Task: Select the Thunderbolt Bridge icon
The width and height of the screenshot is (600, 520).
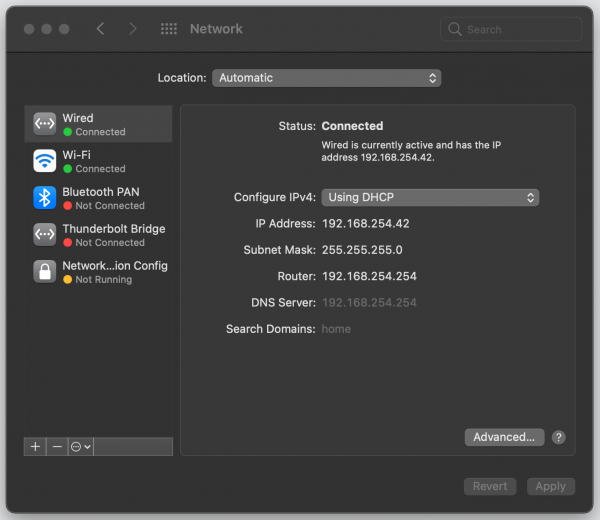Action: (x=44, y=235)
